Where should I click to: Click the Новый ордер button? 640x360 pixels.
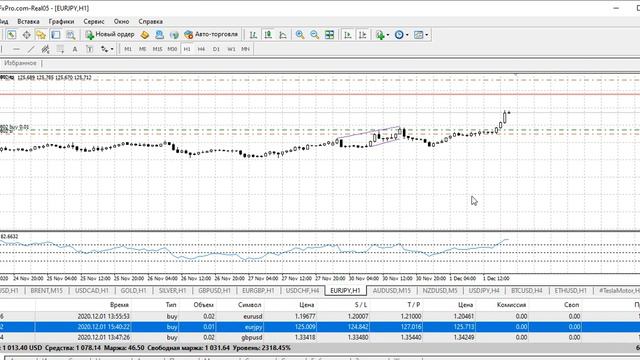point(110,35)
